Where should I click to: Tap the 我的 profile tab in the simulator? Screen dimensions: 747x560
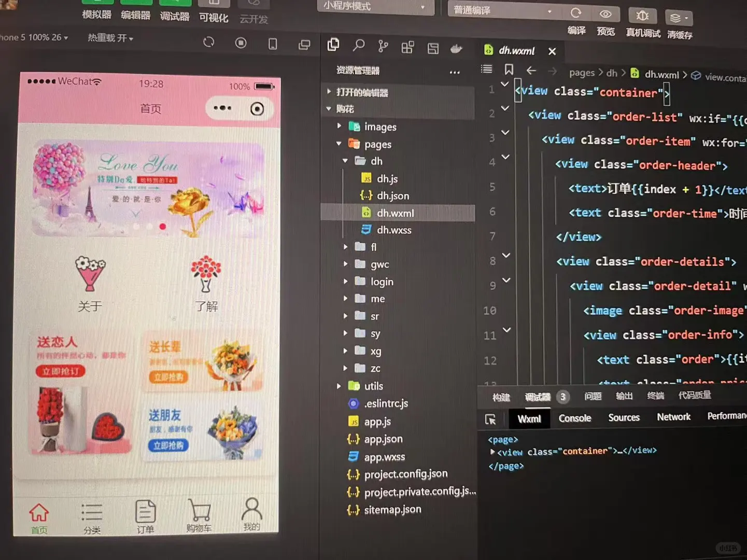[252, 514]
